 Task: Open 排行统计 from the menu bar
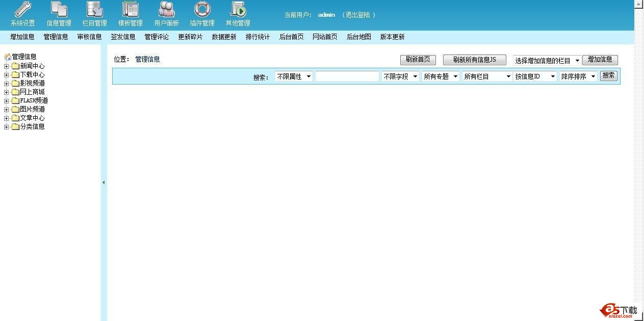[x=257, y=37]
